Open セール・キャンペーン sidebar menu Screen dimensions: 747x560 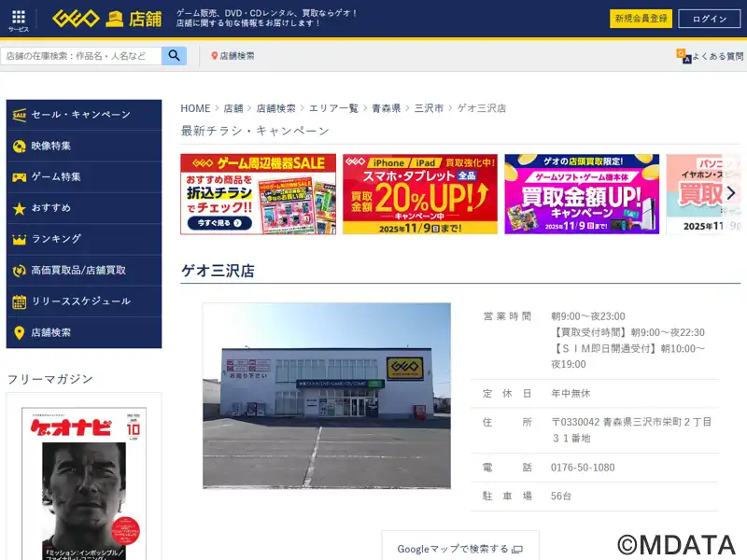point(84,115)
